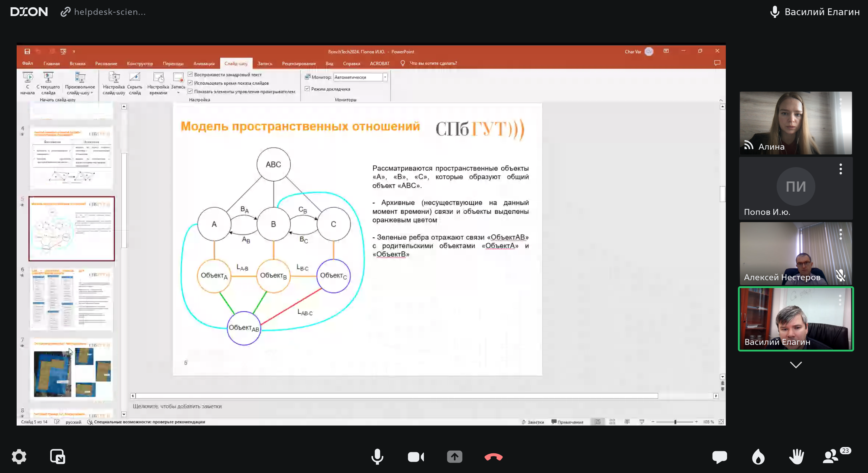Open DION settings gear icon
The width and height of the screenshot is (868, 473).
click(x=19, y=456)
